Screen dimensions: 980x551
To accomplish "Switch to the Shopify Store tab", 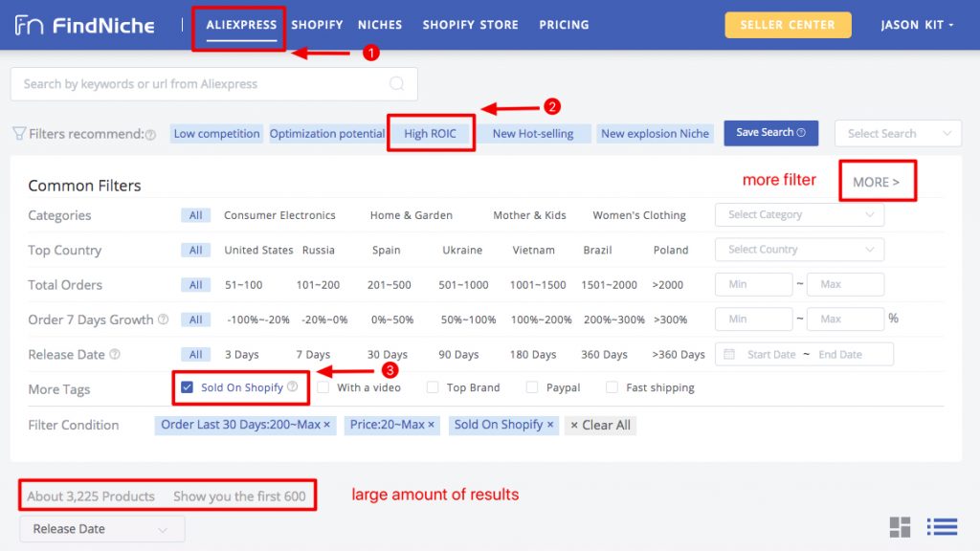I will click(x=471, y=25).
